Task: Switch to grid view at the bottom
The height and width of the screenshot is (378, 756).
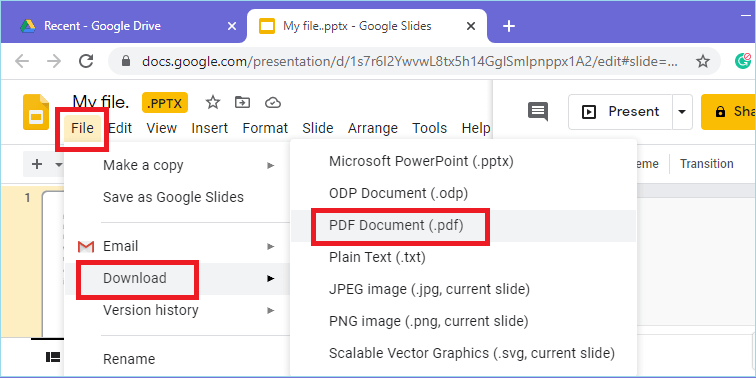Action: pyautogui.click(x=53, y=357)
